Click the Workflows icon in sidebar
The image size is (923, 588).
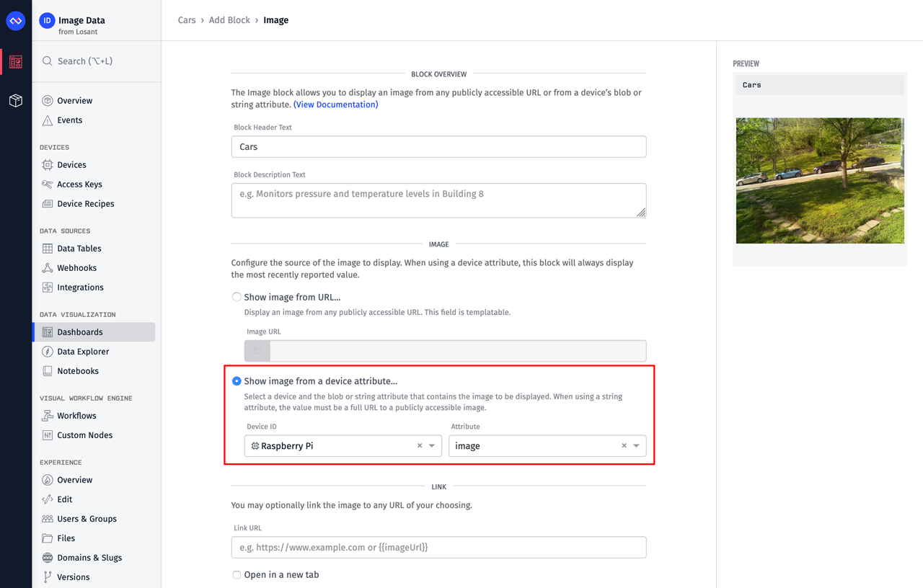click(48, 416)
